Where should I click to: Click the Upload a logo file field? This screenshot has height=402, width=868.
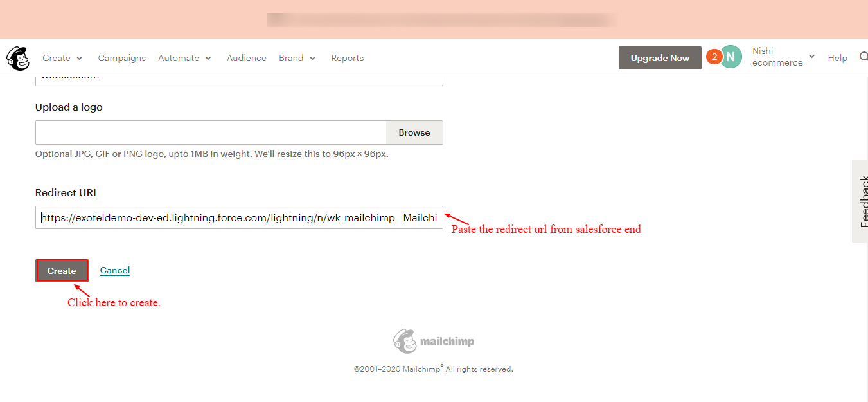[211, 132]
